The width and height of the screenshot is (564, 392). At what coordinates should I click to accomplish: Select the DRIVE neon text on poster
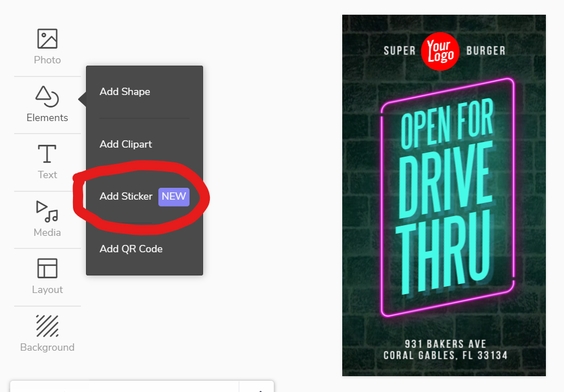point(446,180)
